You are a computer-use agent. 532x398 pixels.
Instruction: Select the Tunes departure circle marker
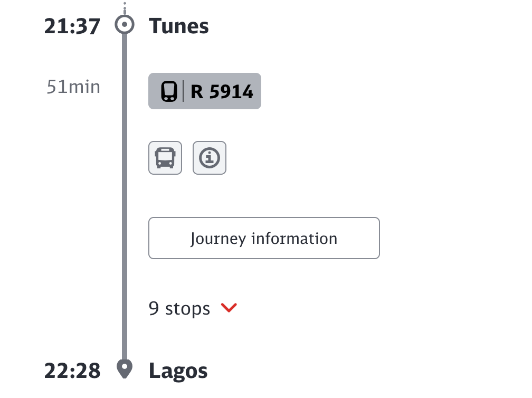coord(125,24)
